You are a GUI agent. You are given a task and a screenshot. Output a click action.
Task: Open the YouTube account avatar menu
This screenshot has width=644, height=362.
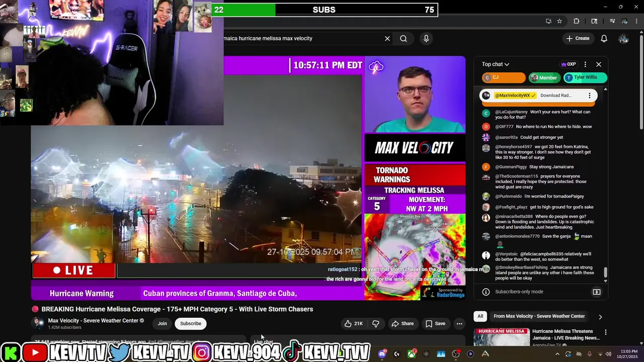pos(624,39)
